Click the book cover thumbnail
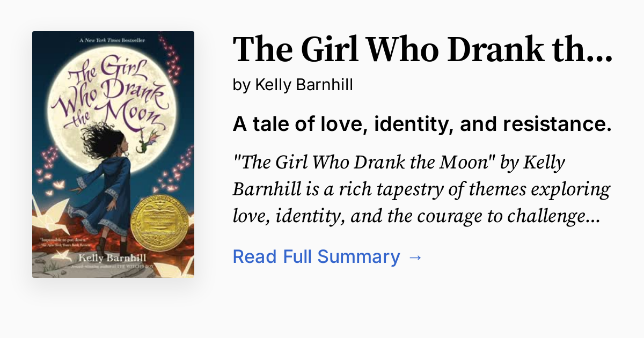 tap(113, 154)
